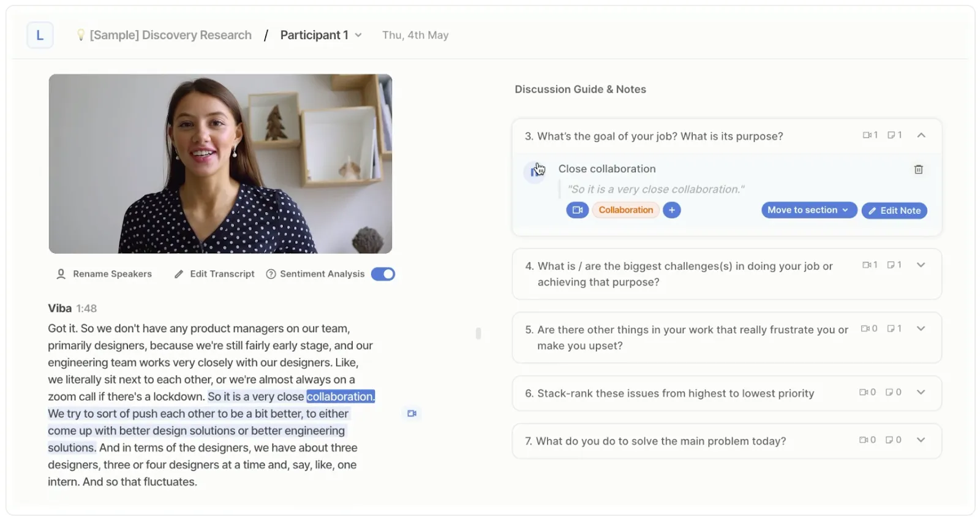Go to [Sample] Discovery Research breadcrumb
Viewport: 980px width, 519px height.
point(170,35)
